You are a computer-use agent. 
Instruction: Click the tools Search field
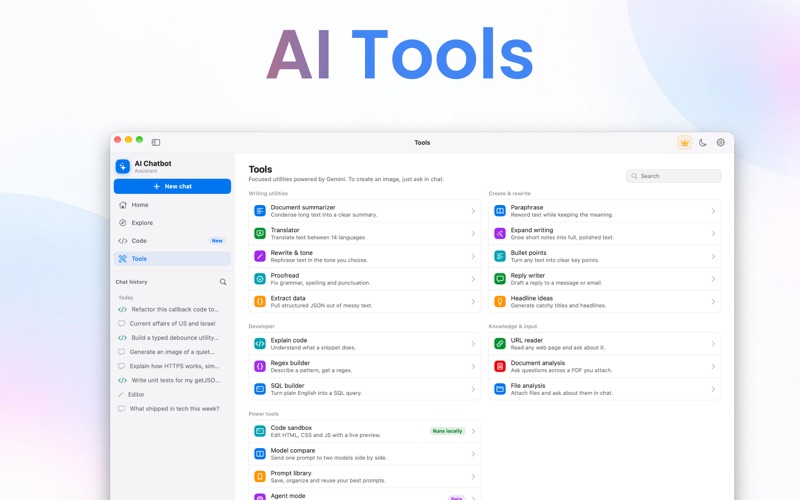673,176
